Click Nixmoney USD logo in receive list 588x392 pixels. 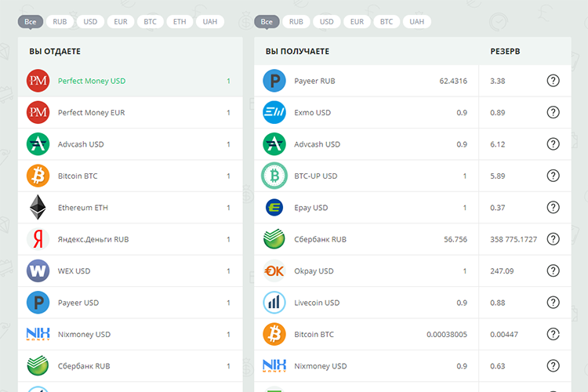coord(274,365)
